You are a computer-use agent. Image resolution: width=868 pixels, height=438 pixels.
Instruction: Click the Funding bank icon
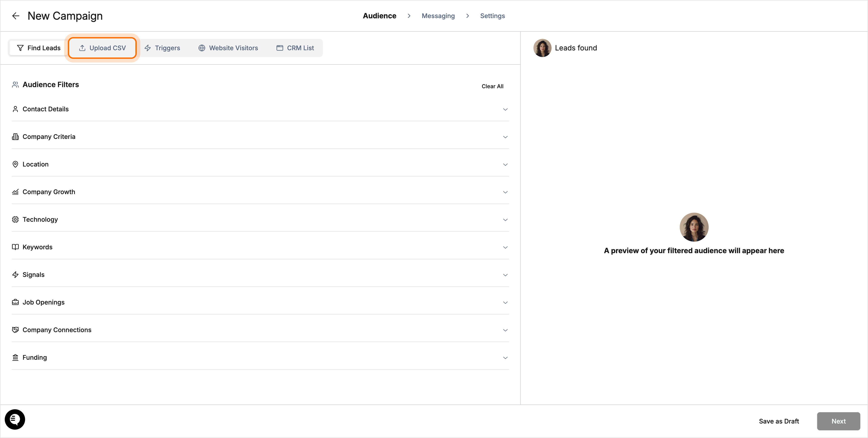pos(15,357)
